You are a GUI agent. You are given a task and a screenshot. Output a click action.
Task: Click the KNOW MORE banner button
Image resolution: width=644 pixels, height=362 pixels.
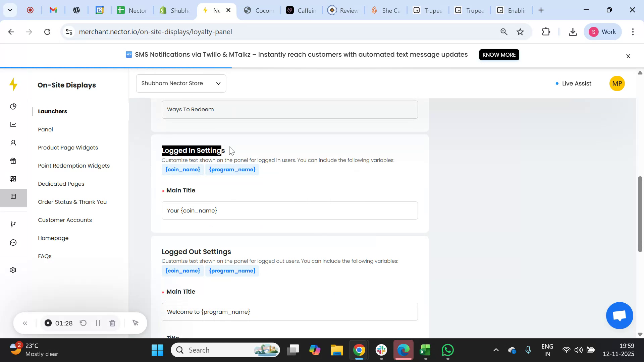click(499, 55)
